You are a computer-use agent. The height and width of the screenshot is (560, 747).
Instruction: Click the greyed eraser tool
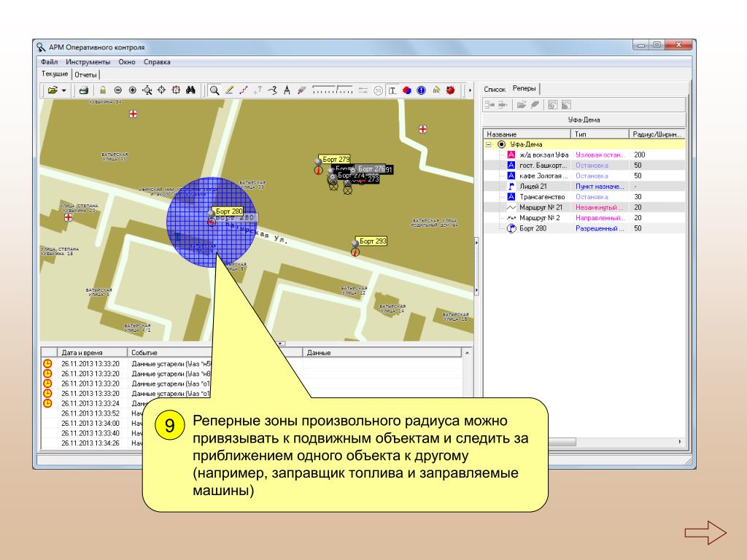click(x=301, y=90)
